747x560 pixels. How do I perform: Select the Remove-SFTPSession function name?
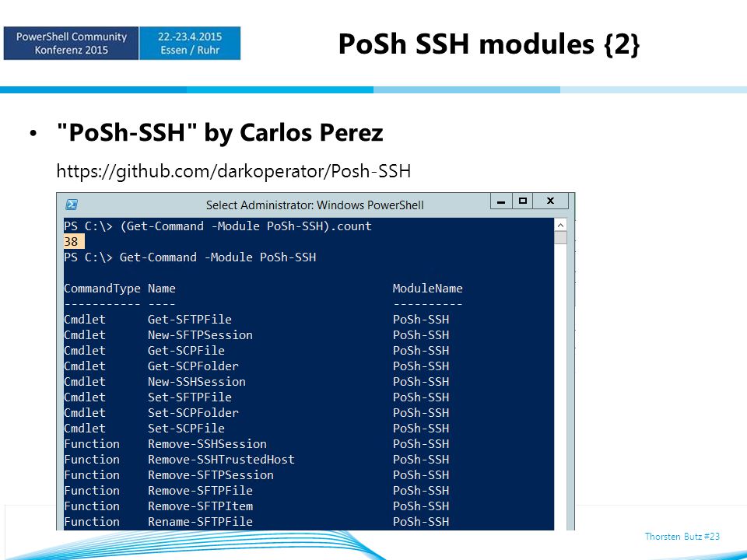(x=211, y=475)
